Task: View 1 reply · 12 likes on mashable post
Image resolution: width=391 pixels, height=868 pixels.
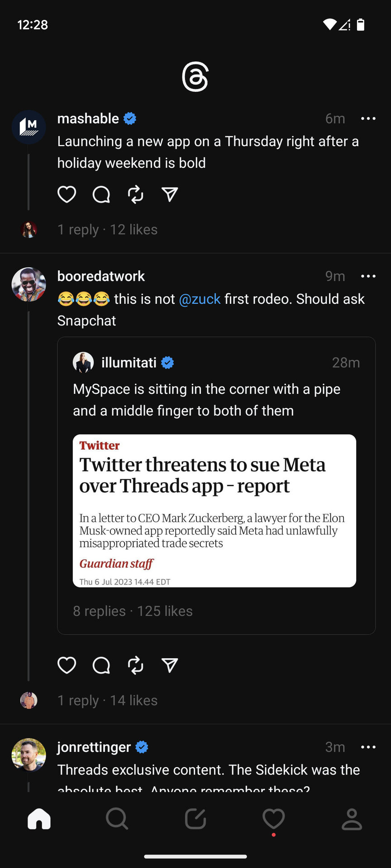Action: click(x=107, y=230)
